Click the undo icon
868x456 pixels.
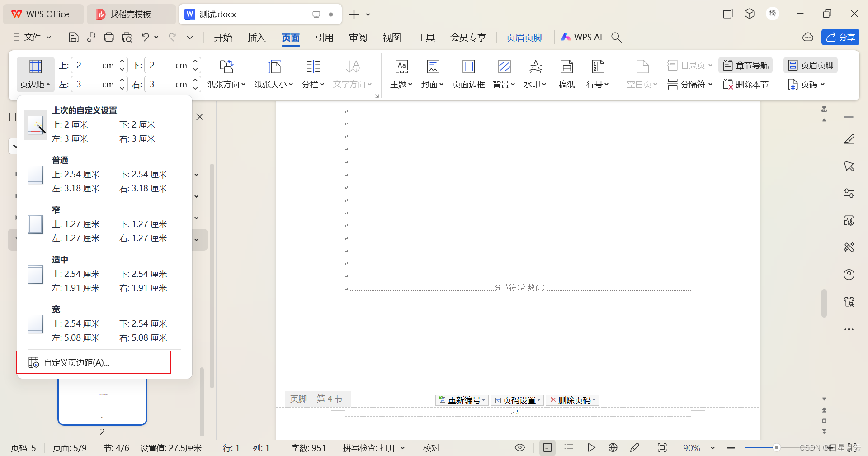[x=145, y=37]
